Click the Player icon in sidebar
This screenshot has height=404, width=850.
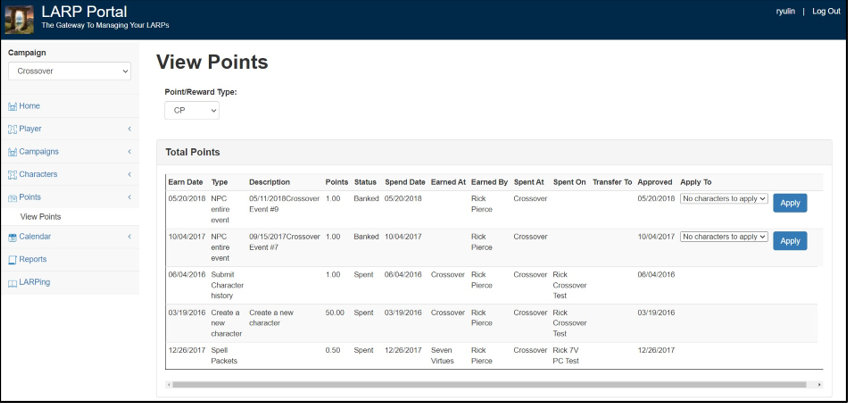point(12,129)
